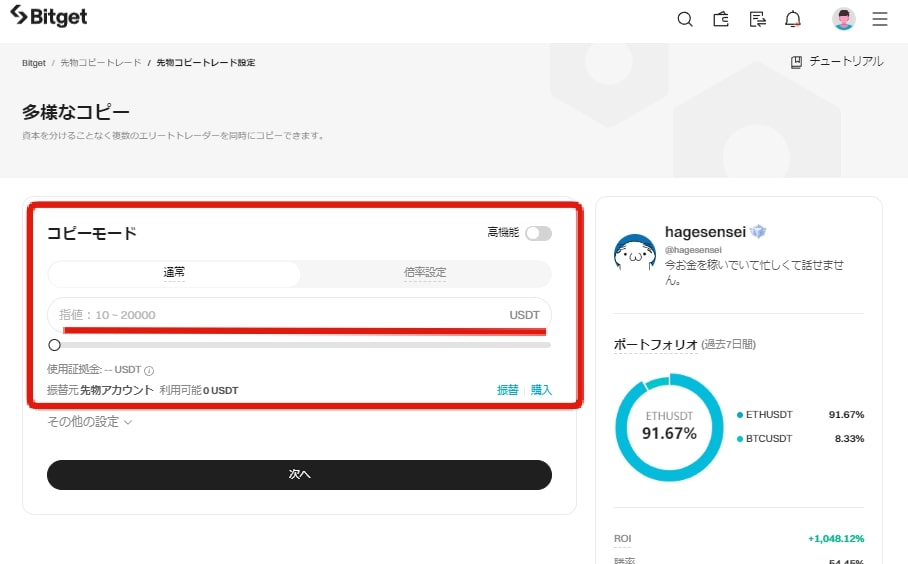Expand その他の設定 section
Image resolution: width=908 pixels, height=564 pixels.
click(x=90, y=422)
